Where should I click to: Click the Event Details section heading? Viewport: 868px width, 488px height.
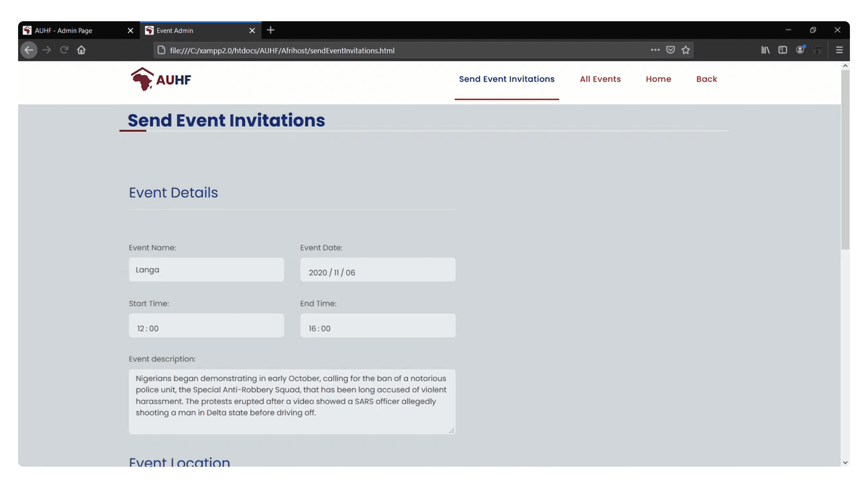(174, 193)
